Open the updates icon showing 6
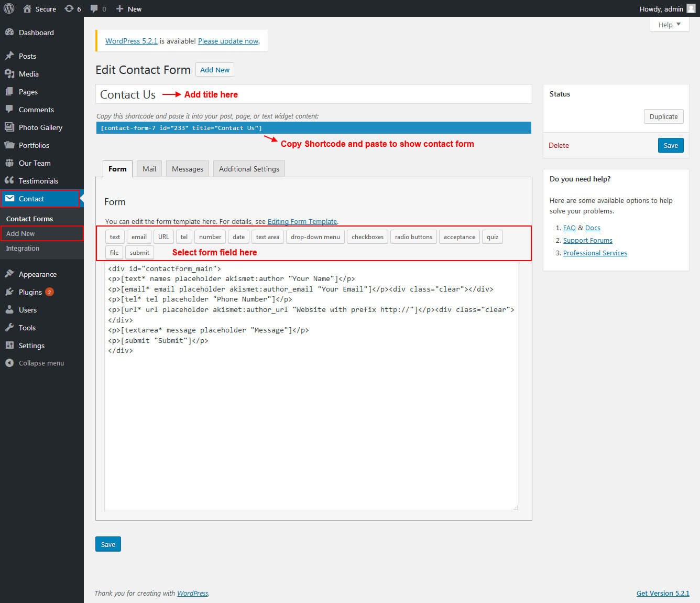This screenshot has width=700, height=603. click(69, 8)
